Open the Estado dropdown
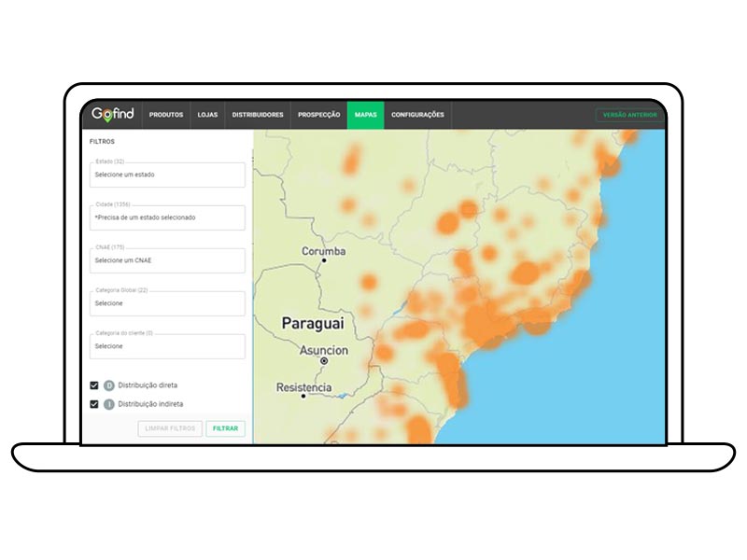 [167, 175]
